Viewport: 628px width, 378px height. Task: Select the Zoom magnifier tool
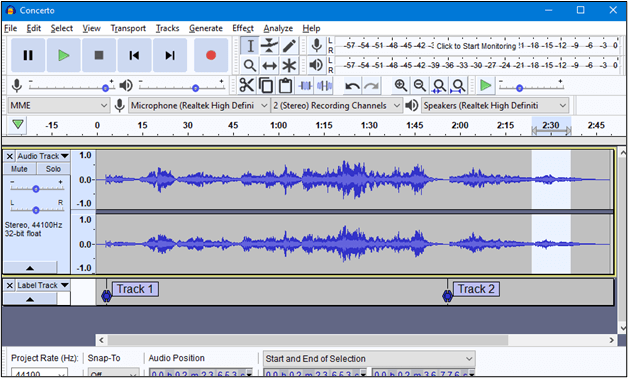(x=250, y=65)
